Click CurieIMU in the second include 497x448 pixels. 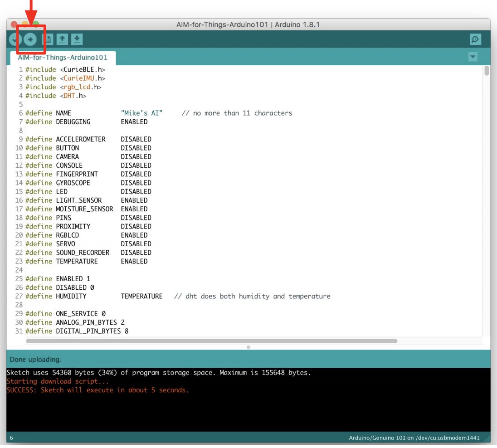point(78,78)
